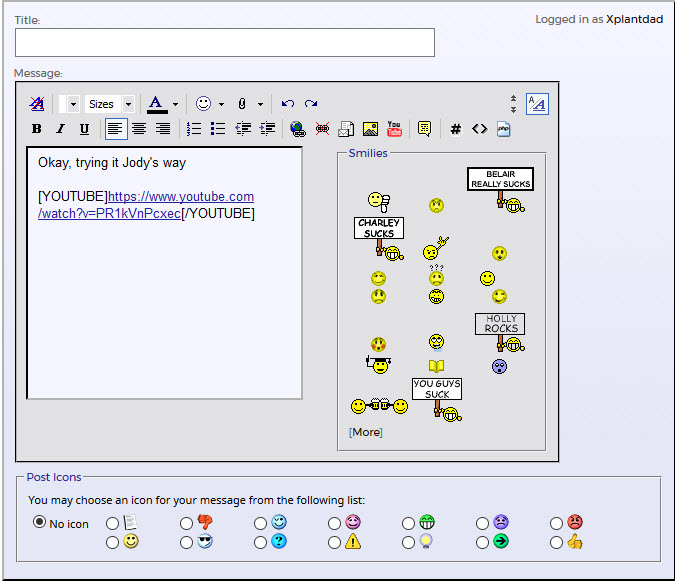This screenshot has width=675, height=581.
Task: Toggle bold formatting
Action: tap(36, 129)
